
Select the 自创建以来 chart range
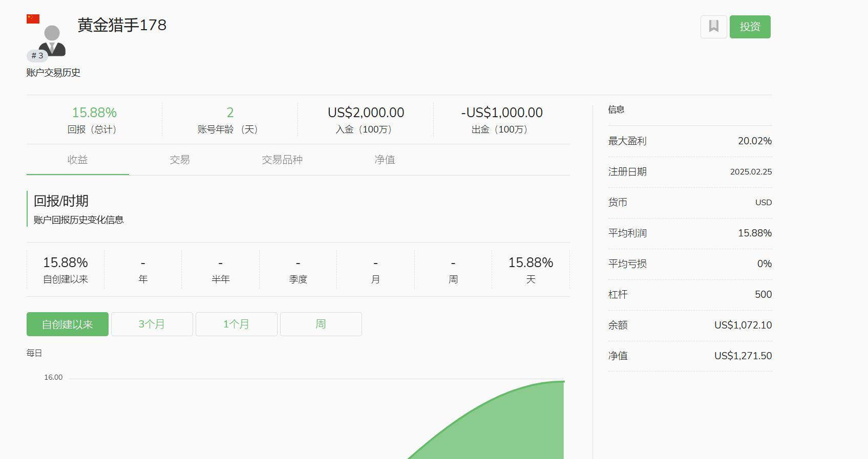(x=68, y=324)
